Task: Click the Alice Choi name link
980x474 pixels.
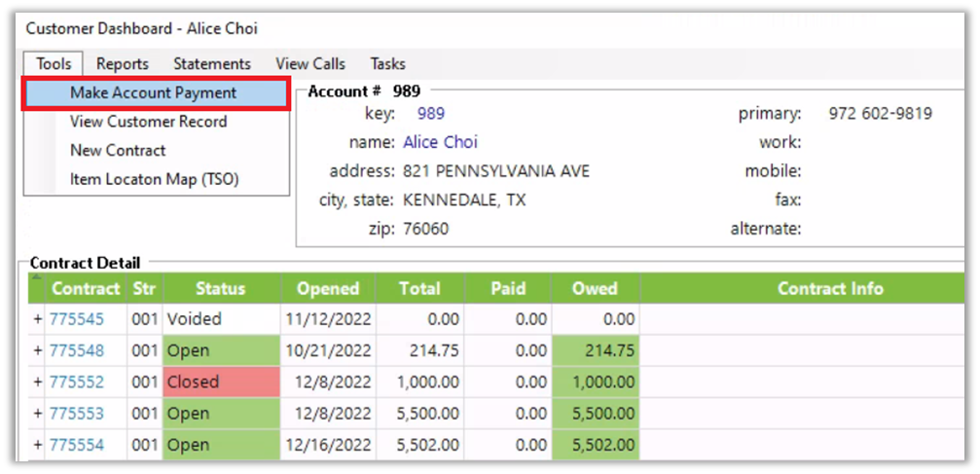Action: pyautogui.click(x=440, y=142)
